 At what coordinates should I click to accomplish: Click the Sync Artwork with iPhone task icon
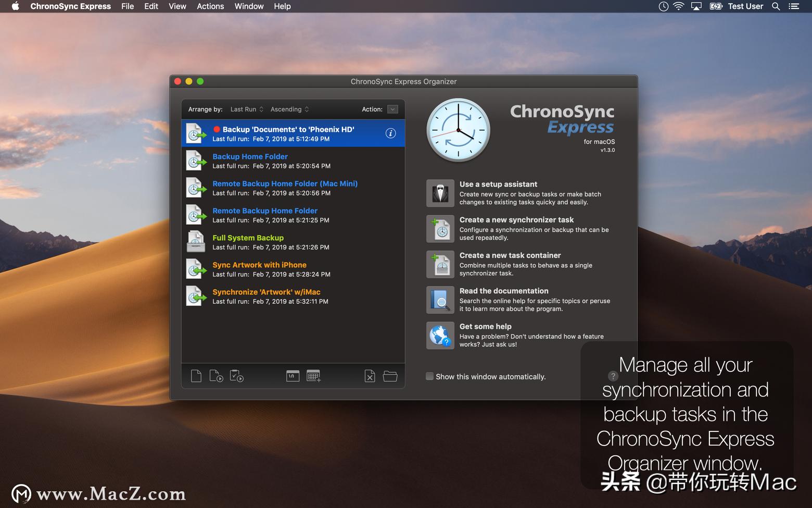pyautogui.click(x=196, y=269)
